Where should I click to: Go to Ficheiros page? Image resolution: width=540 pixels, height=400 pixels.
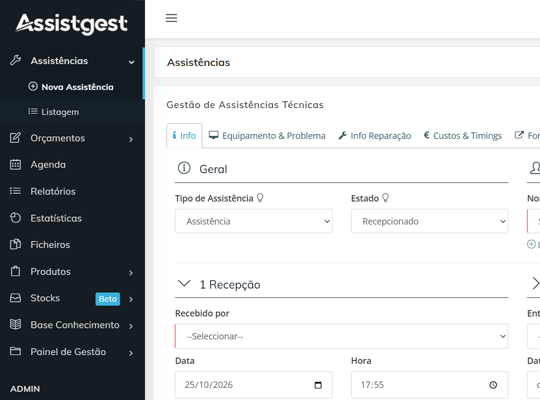point(72,245)
